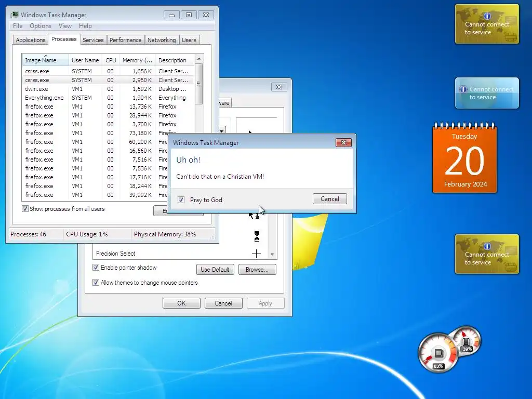532x399 pixels.
Task: Click the process list scroll up arrow
Action: point(199,59)
